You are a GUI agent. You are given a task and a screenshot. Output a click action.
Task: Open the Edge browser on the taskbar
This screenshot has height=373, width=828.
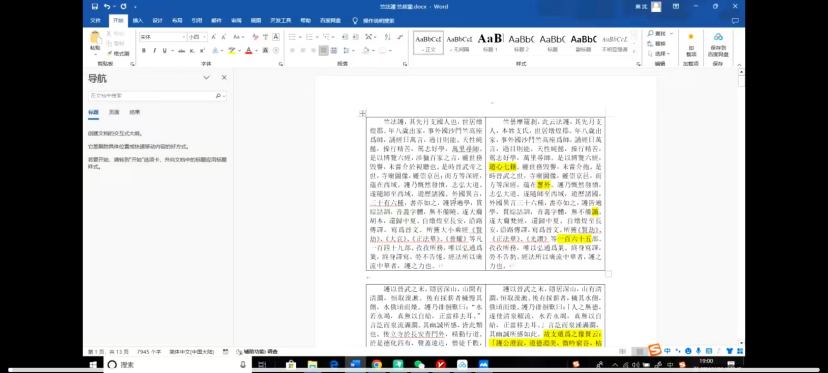point(334,365)
